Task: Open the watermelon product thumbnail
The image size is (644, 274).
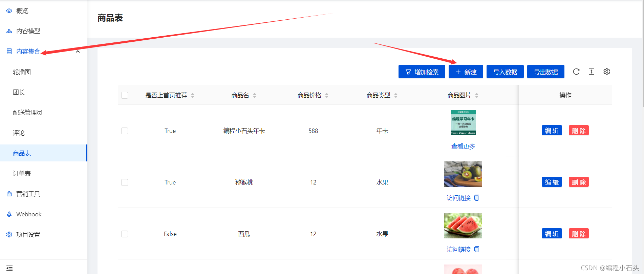Action: 463,226
